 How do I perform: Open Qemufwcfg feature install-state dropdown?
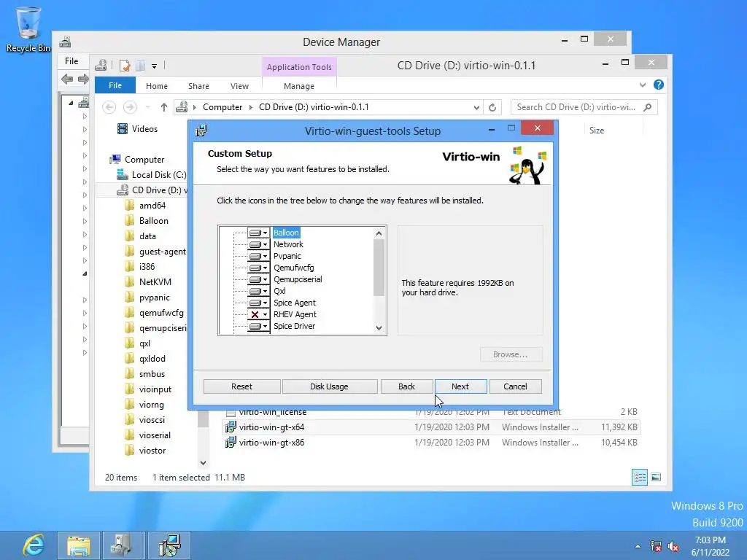[258, 268]
